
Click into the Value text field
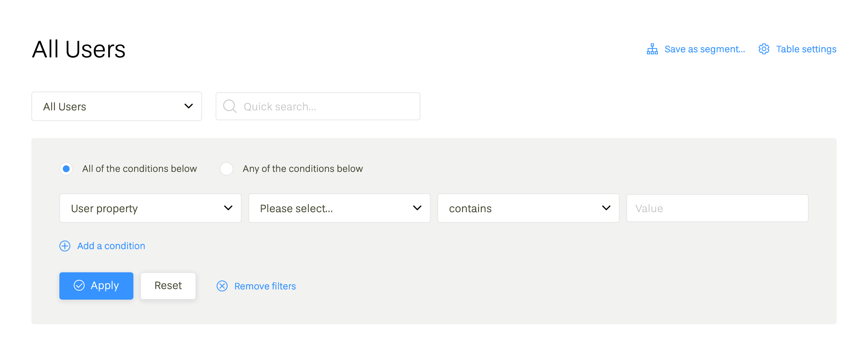717,208
